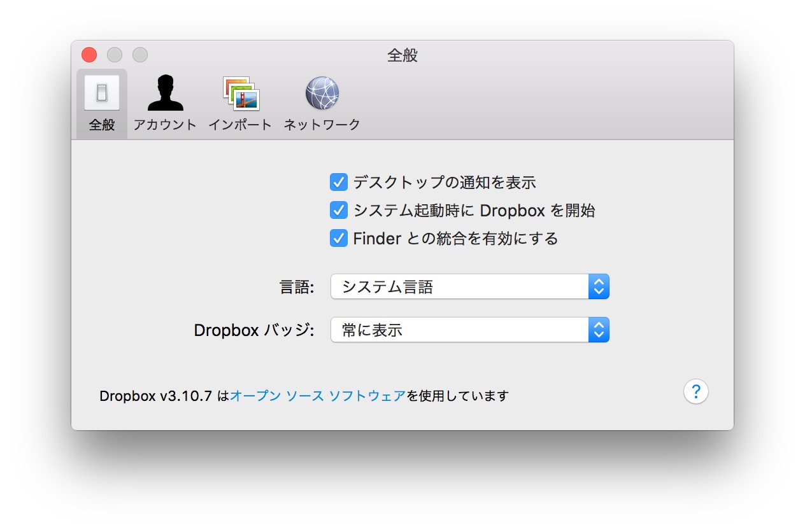
Task: Click the インポート tab label
Action: coord(241,125)
